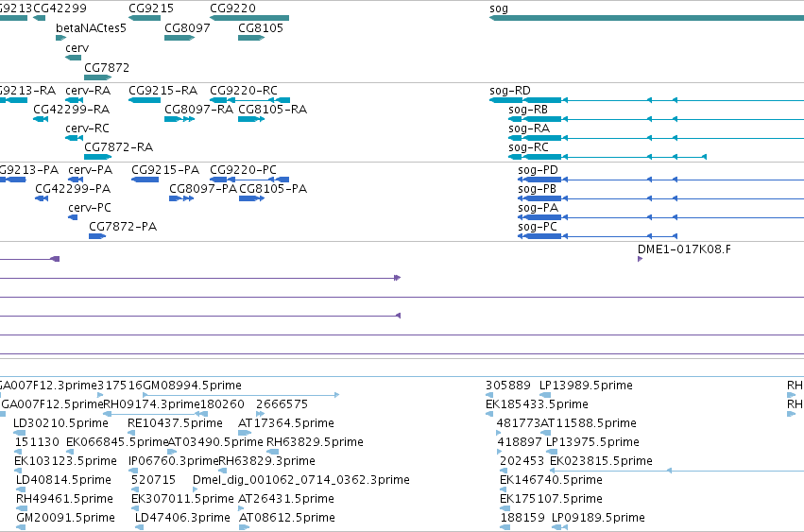
Task: Select the sog-PD protein label
Action: 538,170
